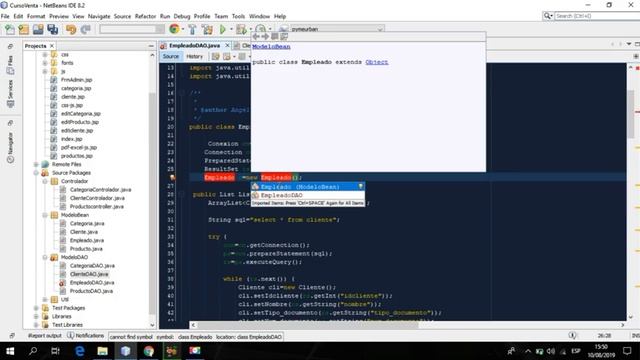Click the Chrome browser icon in toolbar

tap(174, 29)
